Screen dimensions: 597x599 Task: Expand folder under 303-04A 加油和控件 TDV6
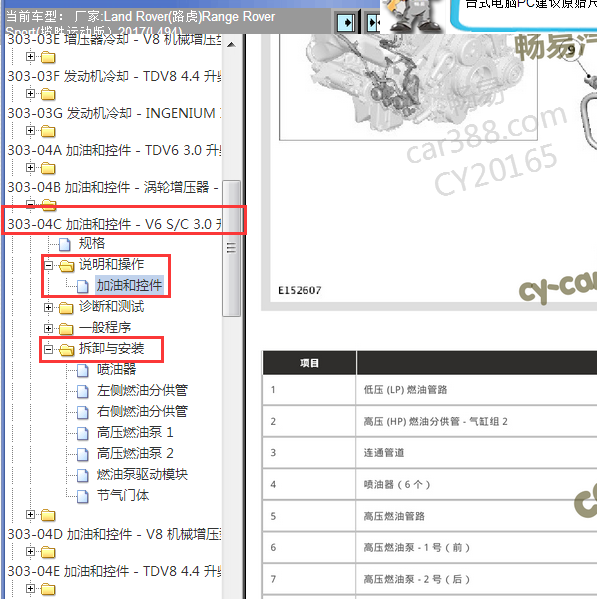pos(30,168)
